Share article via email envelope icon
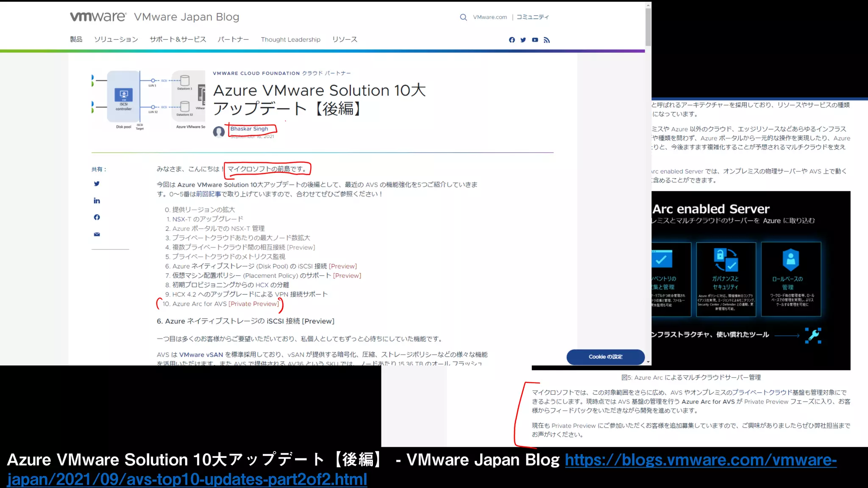This screenshot has height=488, width=868. [97, 234]
